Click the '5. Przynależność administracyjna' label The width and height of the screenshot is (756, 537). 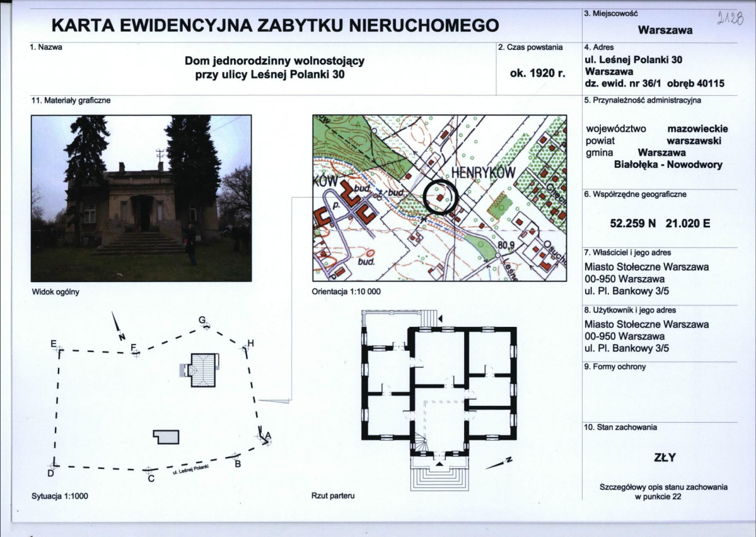pos(643,100)
